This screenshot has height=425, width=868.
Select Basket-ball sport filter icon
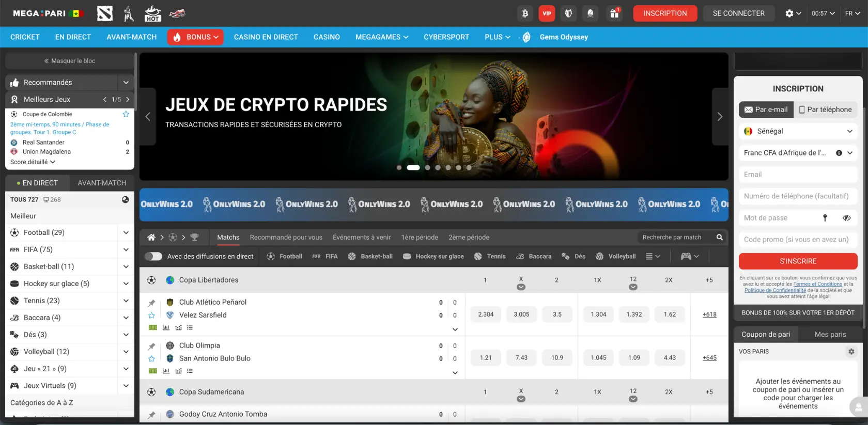(x=352, y=256)
